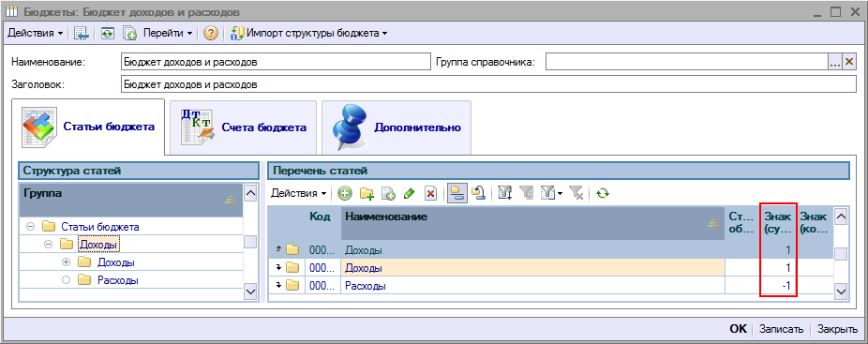
Task: Open Импорт структуры бюджета dropdown
Action: [x=309, y=33]
